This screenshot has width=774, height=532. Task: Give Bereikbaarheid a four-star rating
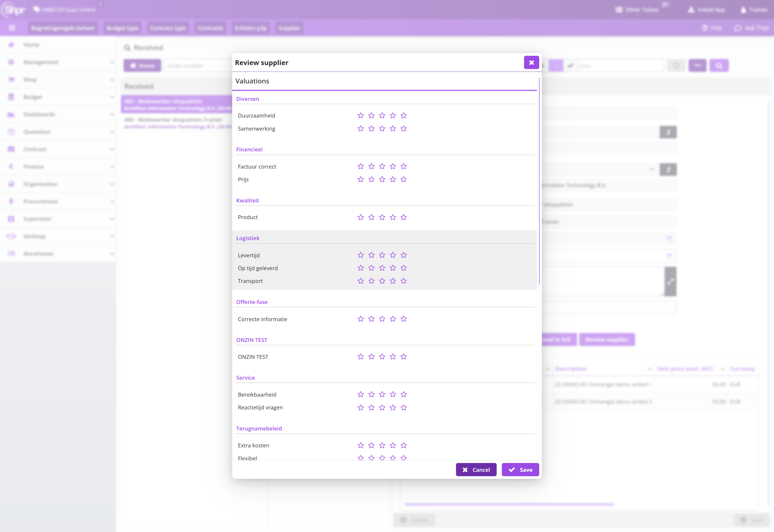tap(393, 394)
